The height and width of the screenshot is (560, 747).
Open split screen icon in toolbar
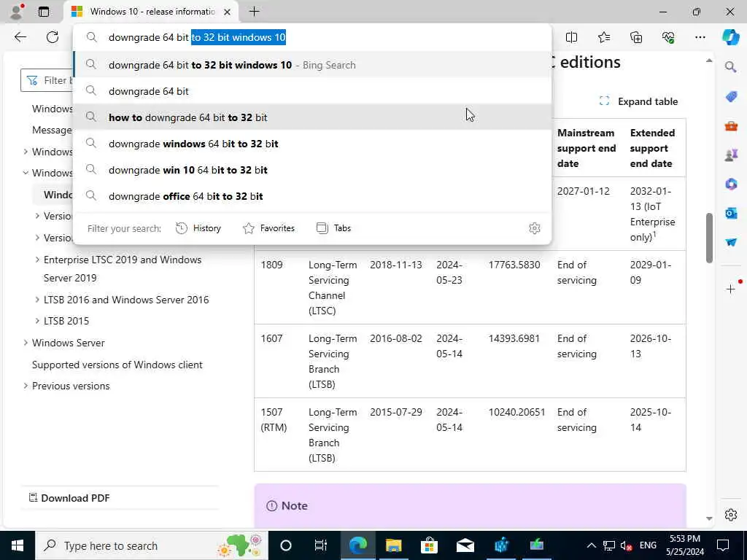[x=571, y=37]
